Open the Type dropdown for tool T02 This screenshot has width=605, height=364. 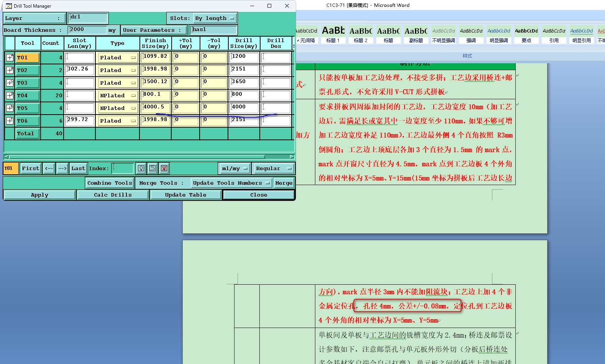click(x=118, y=70)
